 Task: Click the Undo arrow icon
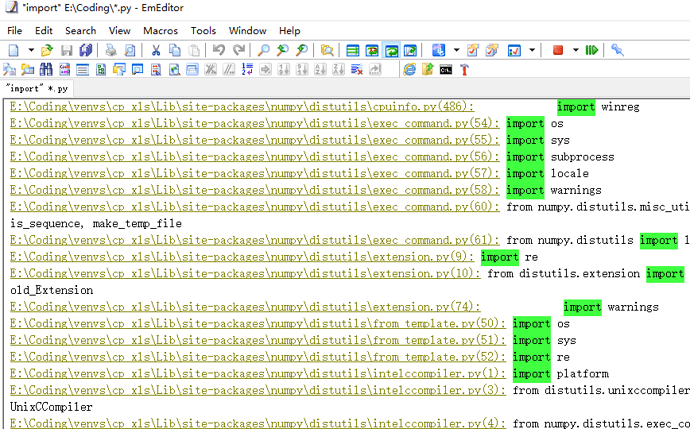218,50
